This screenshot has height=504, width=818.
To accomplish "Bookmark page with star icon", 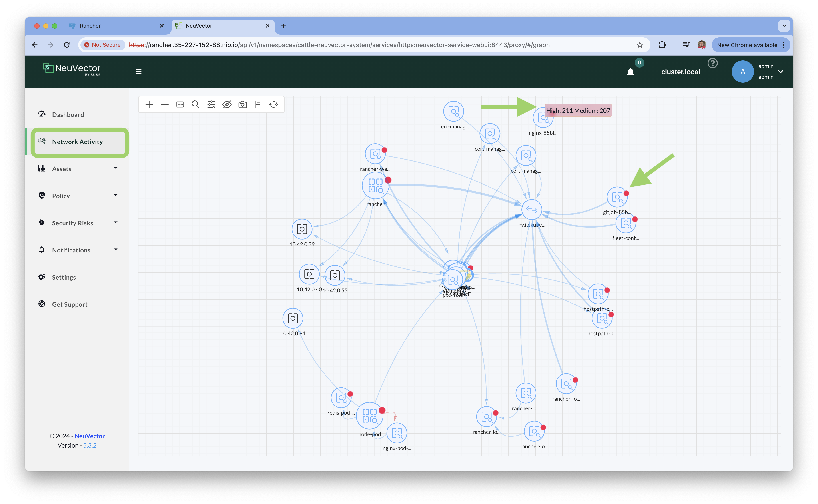I will coord(639,45).
